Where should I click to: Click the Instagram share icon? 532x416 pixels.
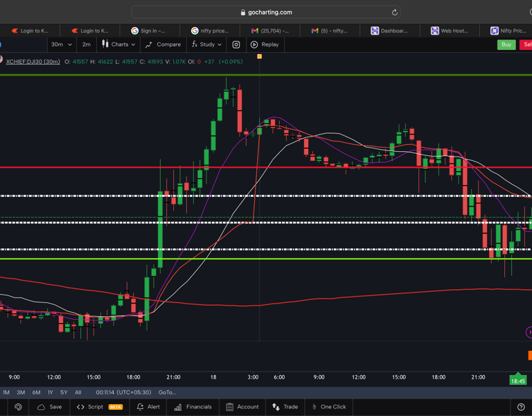(x=236, y=44)
